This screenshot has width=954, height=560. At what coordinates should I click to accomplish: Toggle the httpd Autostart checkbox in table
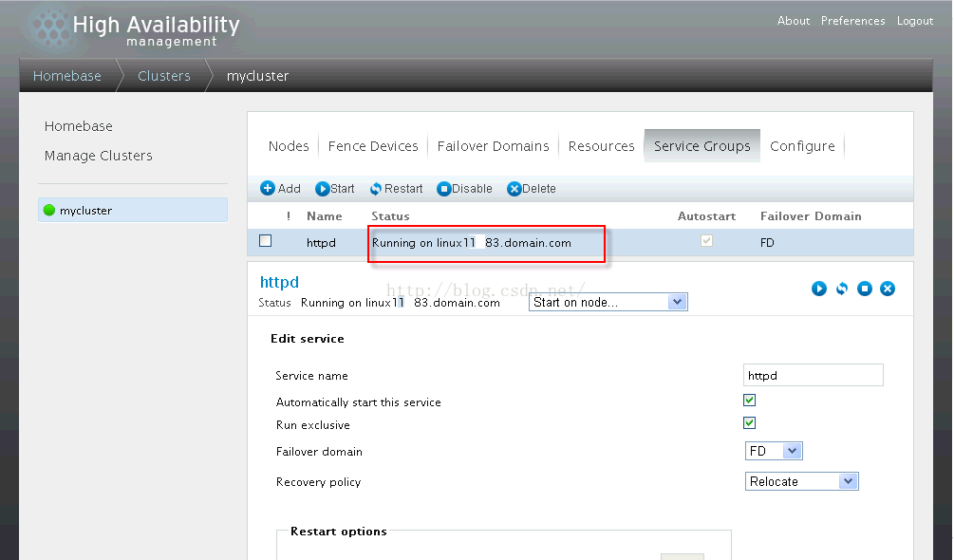(706, 241)
